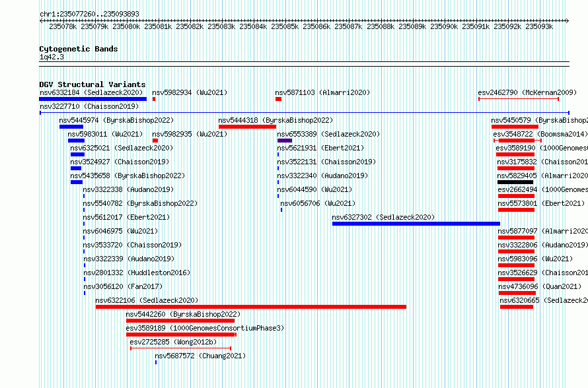Select nsv3533720 (Chaisson2019) label
Viewport: 588px width, 388px height.
132,245
